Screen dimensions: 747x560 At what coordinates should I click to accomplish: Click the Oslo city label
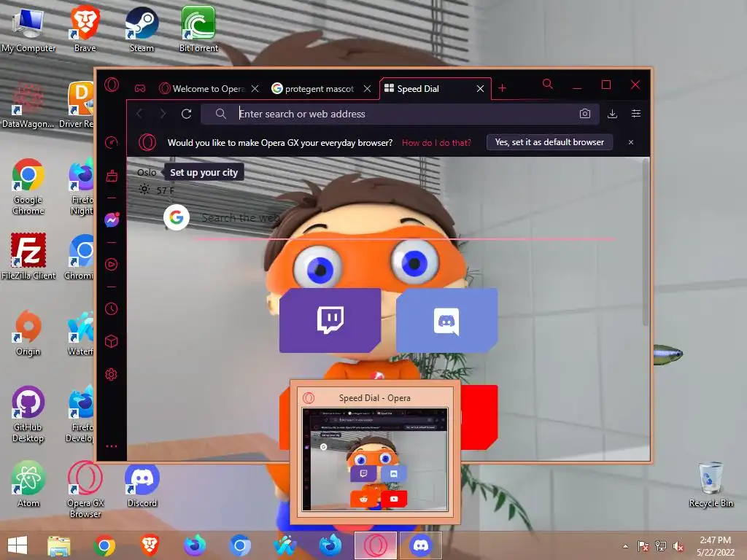[147, 172]
